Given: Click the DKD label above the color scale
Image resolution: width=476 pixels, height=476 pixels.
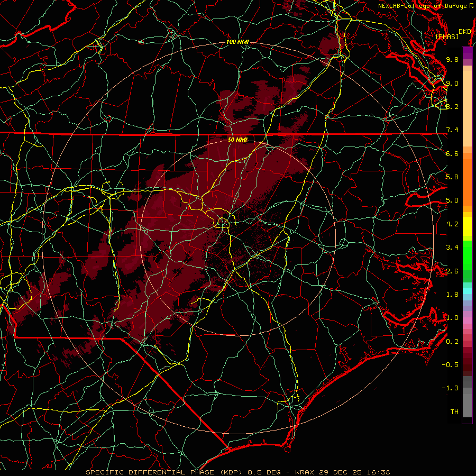Looking at the screenshot, I should pos(464,31).
